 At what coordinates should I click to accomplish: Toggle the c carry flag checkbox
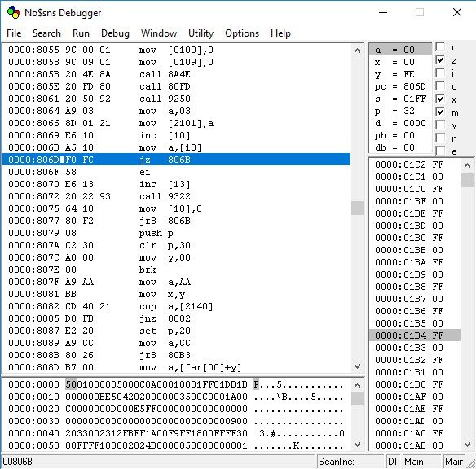440,47
